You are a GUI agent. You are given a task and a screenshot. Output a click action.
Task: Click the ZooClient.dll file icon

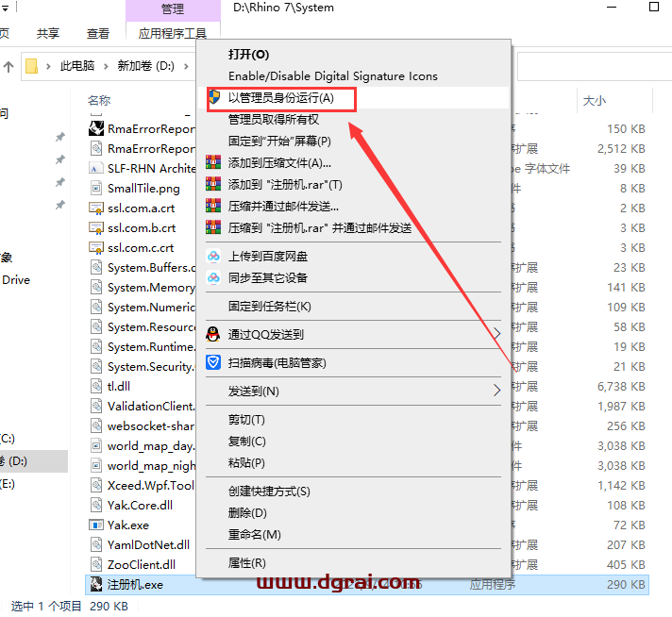(x=96, y=564)
